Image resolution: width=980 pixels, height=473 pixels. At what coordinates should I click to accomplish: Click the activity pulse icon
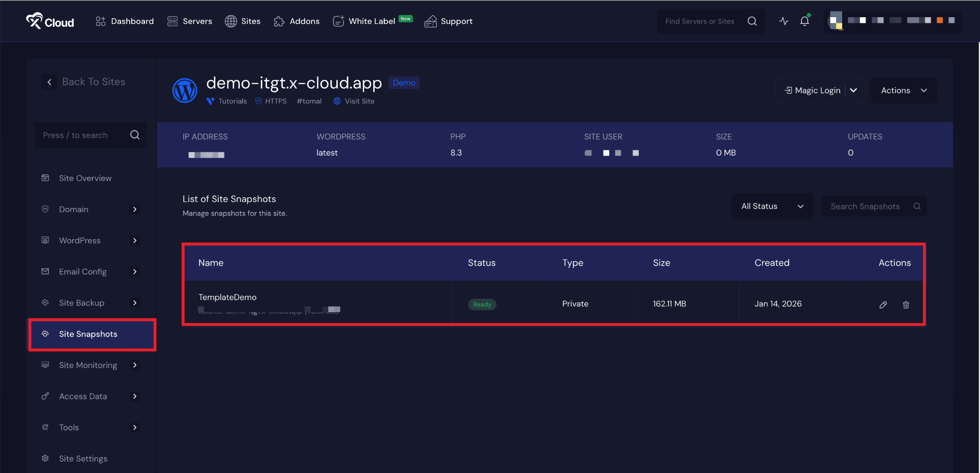click(783, 21)
